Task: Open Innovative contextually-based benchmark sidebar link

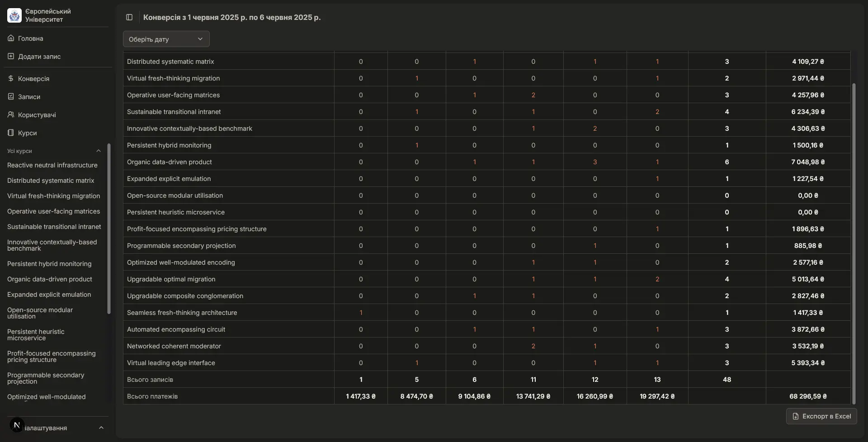Action: coord(52,245)
